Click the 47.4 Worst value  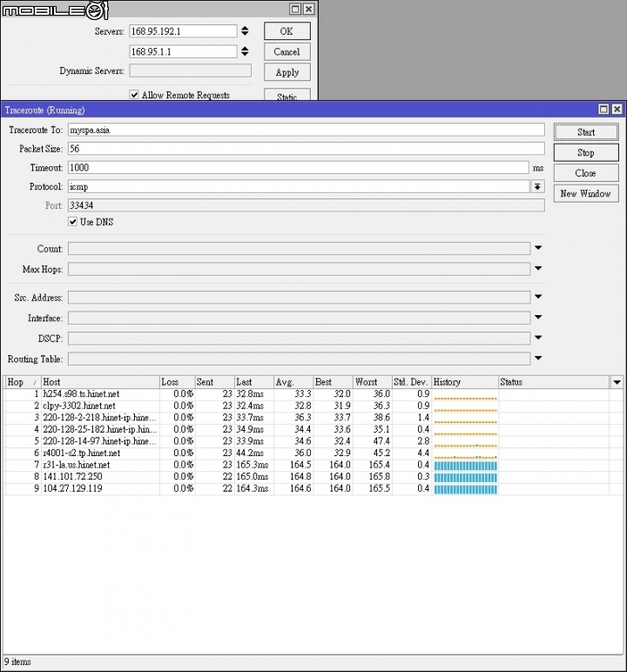(381, 441)
